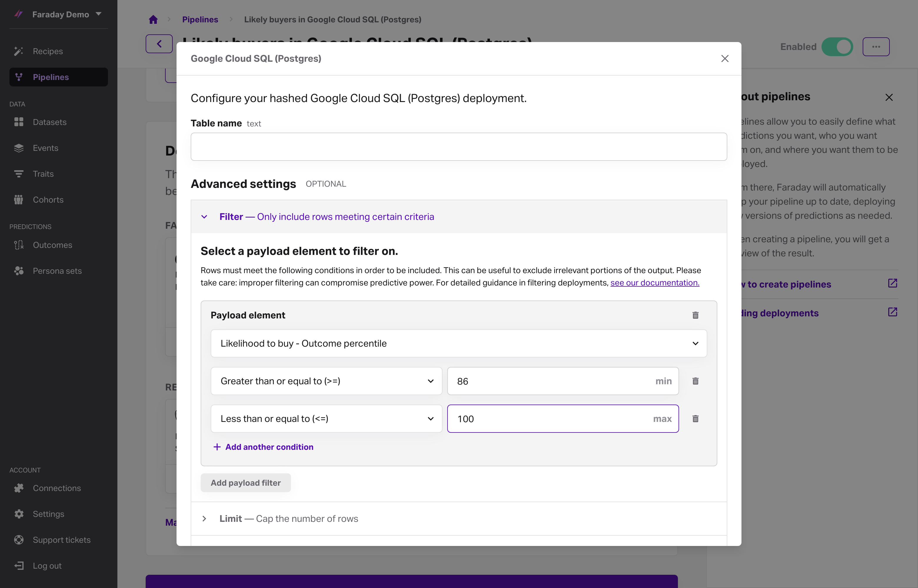Viewport: 918px width, 588px height.
Task: Change the Greater than or equal operator dropdown
Action: [326, 381]
